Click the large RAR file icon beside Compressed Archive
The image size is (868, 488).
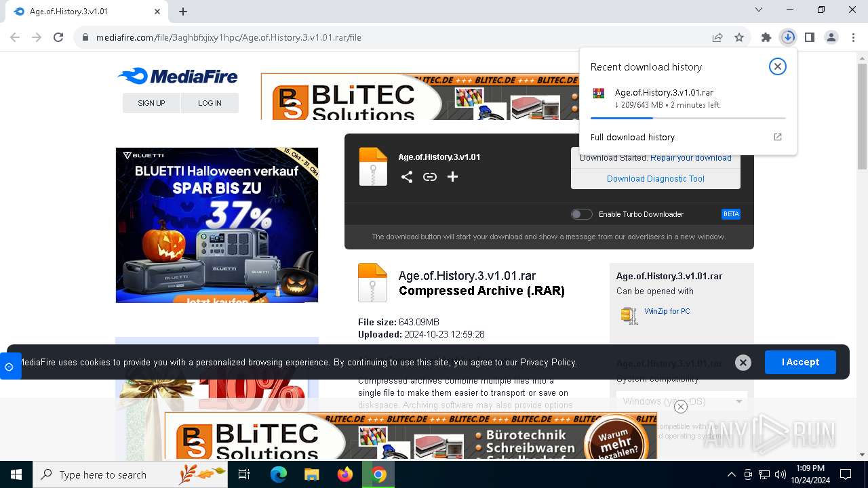click(372, 283)
